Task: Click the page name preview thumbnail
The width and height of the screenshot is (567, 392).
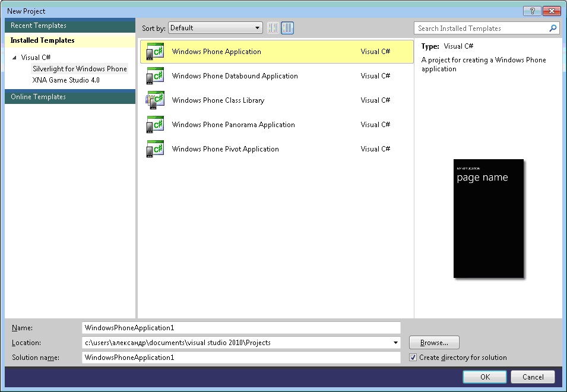Action: pos(489,219)
